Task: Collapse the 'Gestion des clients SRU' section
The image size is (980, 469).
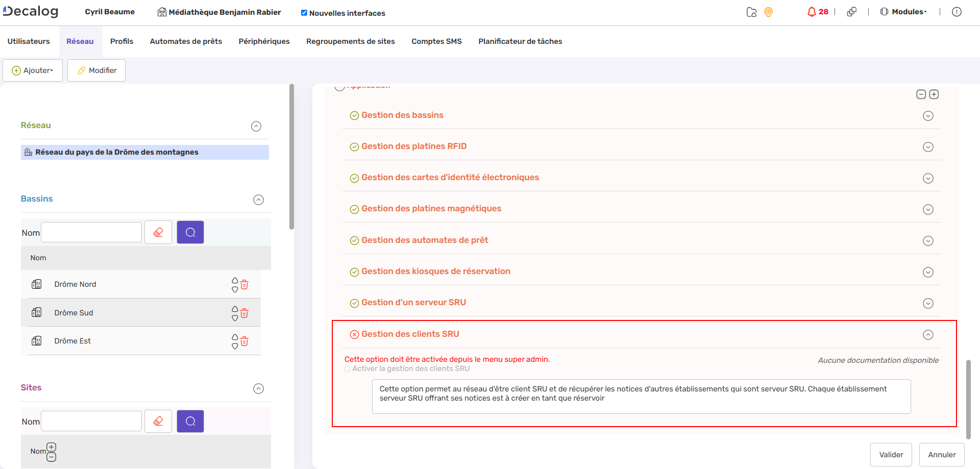Action: 928,334
